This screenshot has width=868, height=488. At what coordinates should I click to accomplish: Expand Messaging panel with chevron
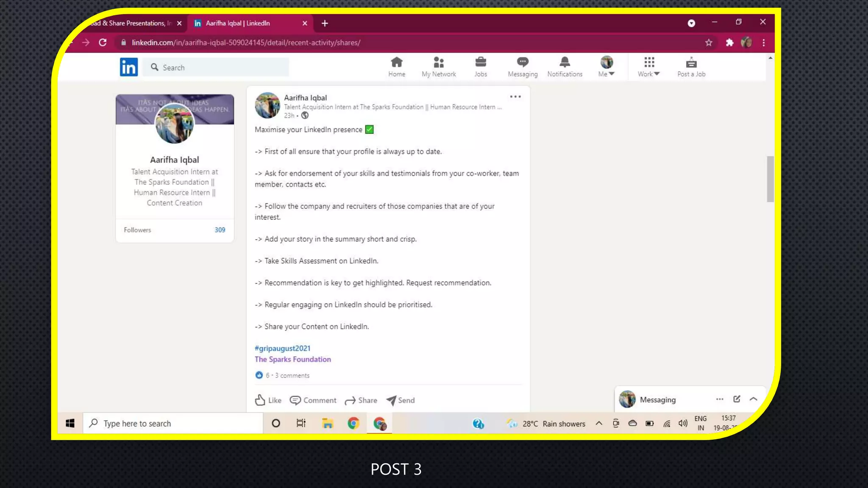(x=753, y=399)
